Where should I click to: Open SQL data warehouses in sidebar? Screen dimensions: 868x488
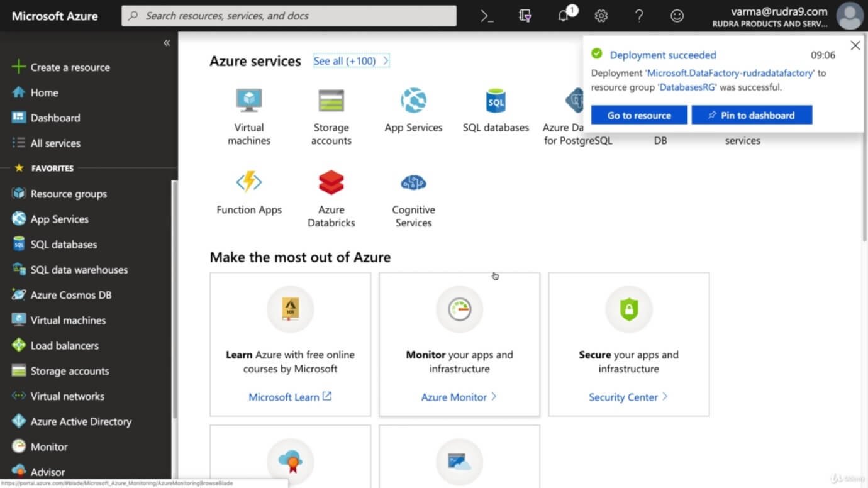[70, 269]
